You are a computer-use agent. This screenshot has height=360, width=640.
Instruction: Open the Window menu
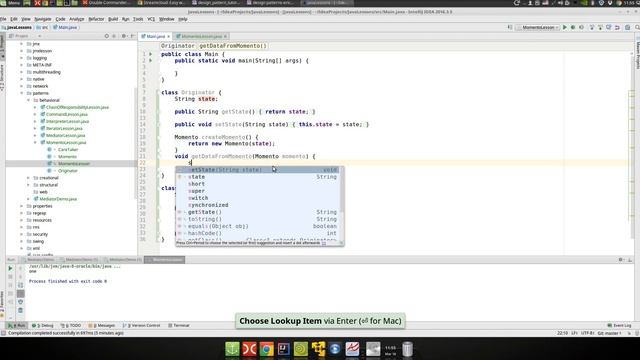click(x=167, y=19)
